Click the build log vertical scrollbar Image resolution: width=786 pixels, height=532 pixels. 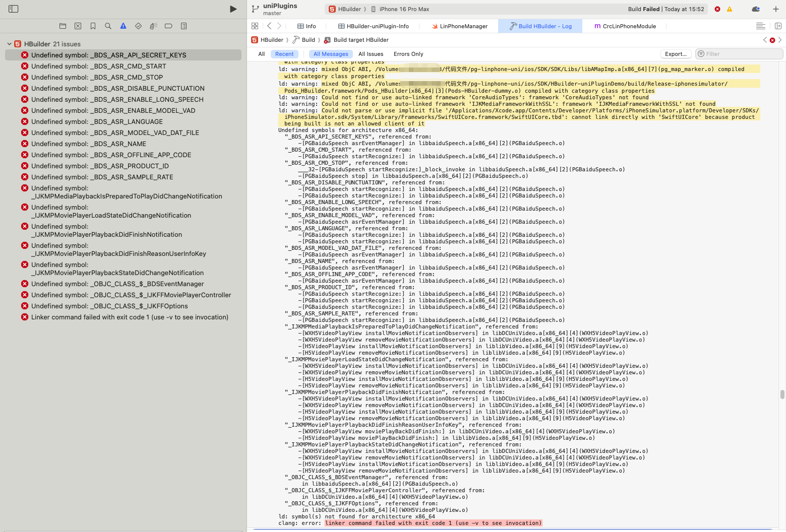[x=782, y=394]
